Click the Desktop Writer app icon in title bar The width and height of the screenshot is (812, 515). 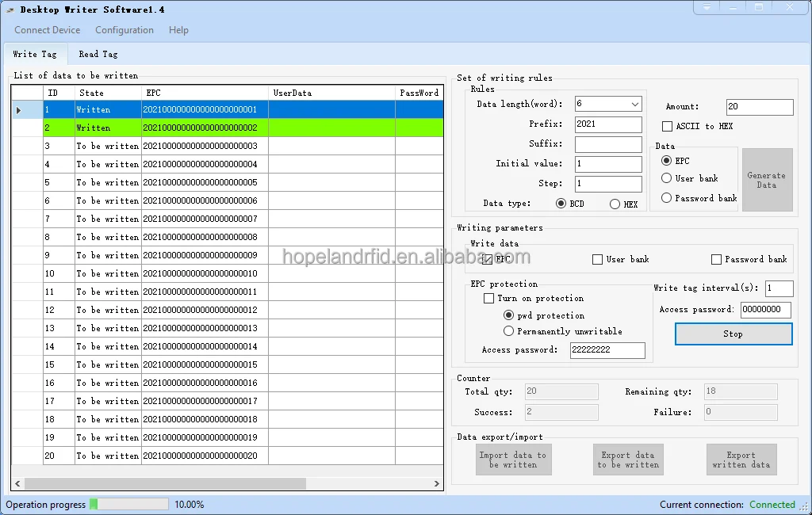point(10,10)
